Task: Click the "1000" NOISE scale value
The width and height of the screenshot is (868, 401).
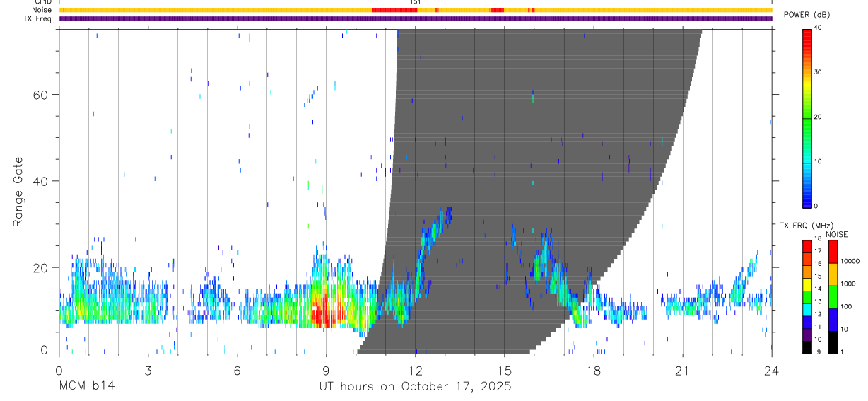Action: pyautogui.click(x=848, y=284)
